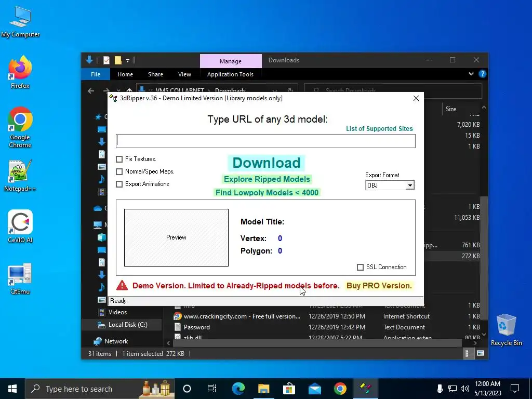Image resolution: width=532 pixels, height=399 pixels.
Task: Open the Share ribbon tab
Action: (155, 74)
